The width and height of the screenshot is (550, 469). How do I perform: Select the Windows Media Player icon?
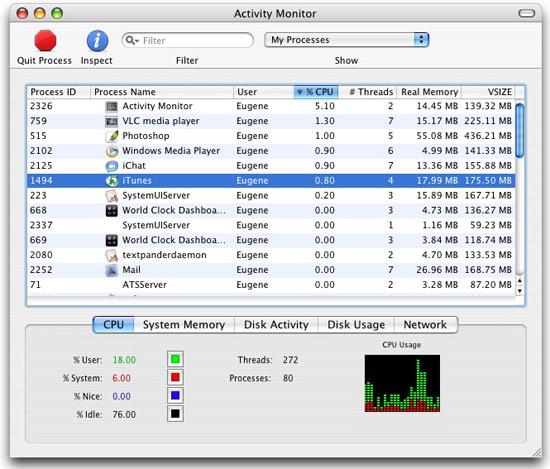click(112, 151)
